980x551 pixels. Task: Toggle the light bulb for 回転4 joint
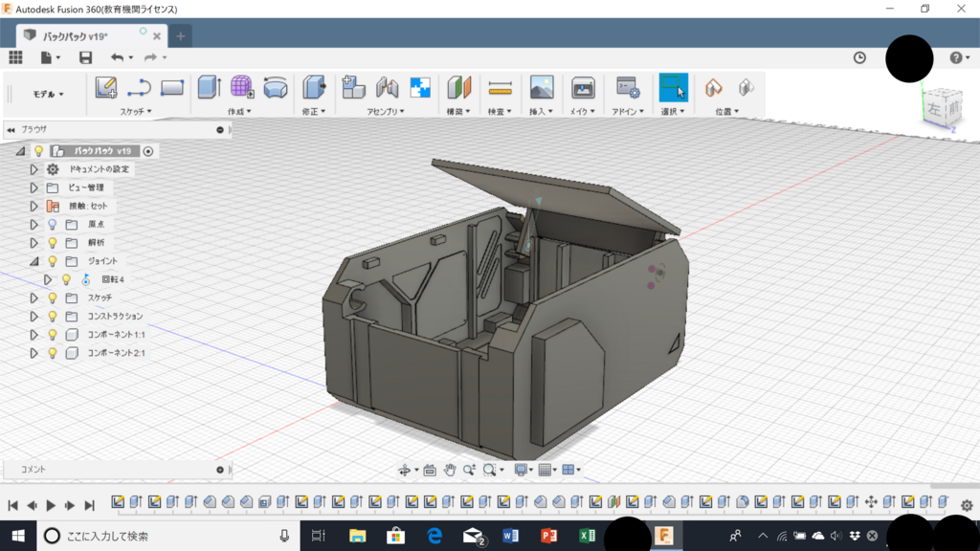(x=66, y=279)
